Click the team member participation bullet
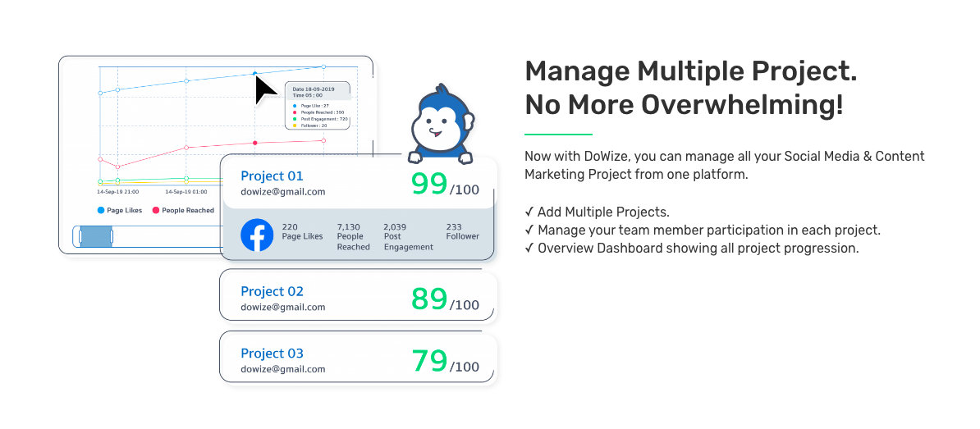This screenshot has height=429, width=980. [703, 230]
